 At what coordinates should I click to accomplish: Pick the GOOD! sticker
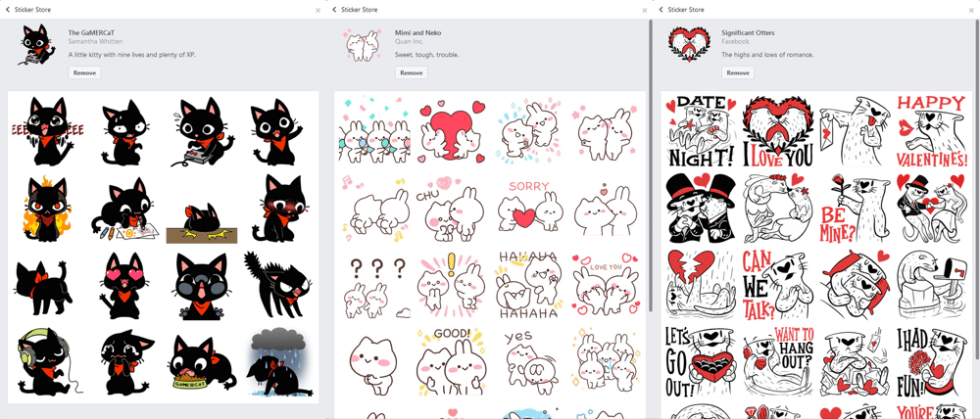[450, 362]
